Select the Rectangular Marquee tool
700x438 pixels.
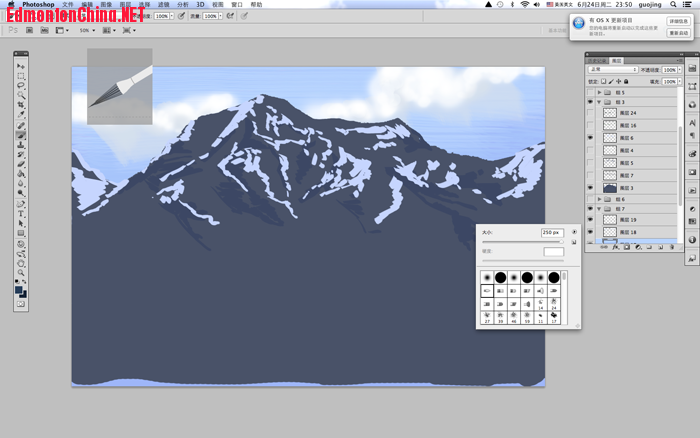tap(21, 77)
